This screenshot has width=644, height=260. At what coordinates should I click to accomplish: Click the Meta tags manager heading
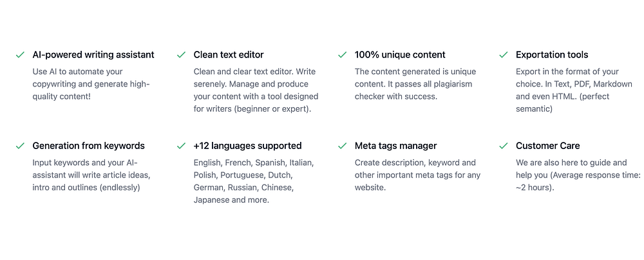tap(396, 146)
